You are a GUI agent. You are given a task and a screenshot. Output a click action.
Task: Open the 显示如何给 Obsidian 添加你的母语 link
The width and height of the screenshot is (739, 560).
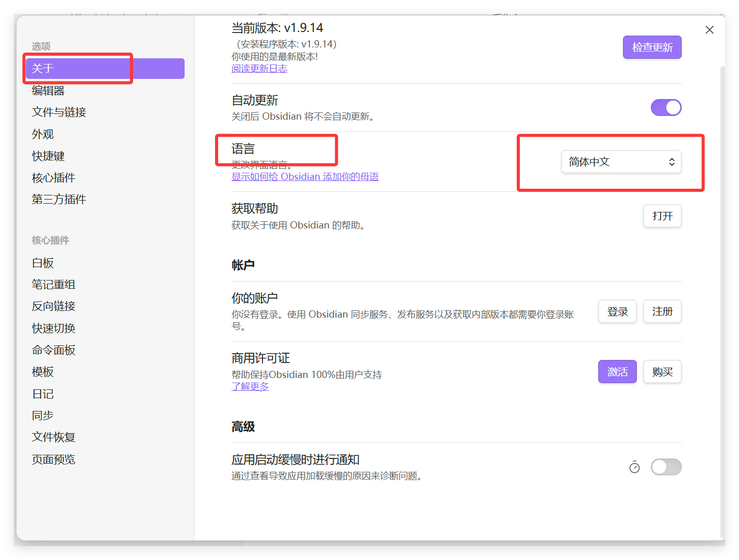click(x=305, y=177)
